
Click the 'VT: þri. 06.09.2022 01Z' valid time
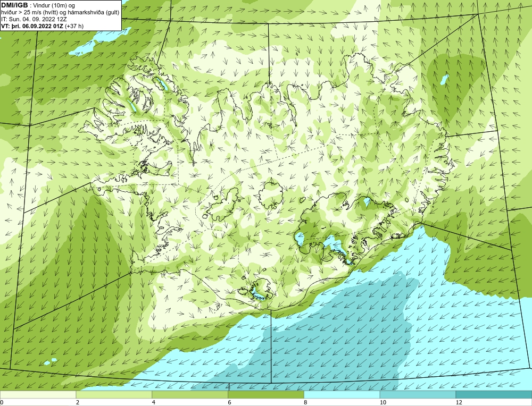pos(32,26)
